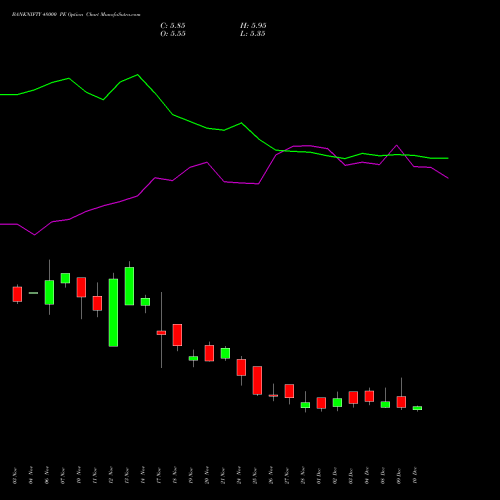Image resolution: width=500 pixels, height=500 pixels.
Task: Select the last small green candle for 10 Dec
Action: [417, 408]
